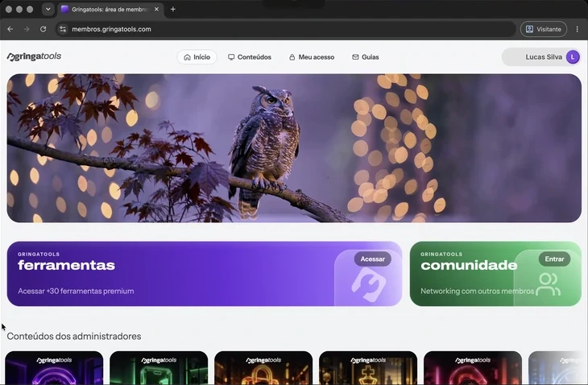Click the gringatools logo
588x385 pixels.
pos(34,56)
